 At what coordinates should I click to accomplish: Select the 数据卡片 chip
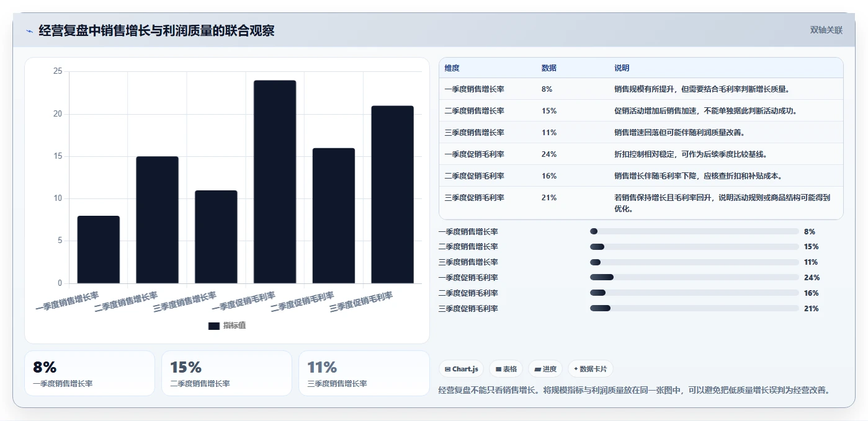pos(591,369)
